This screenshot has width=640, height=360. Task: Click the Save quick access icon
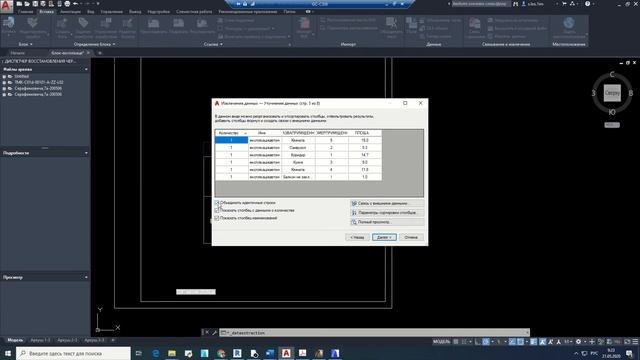point(35,4)
